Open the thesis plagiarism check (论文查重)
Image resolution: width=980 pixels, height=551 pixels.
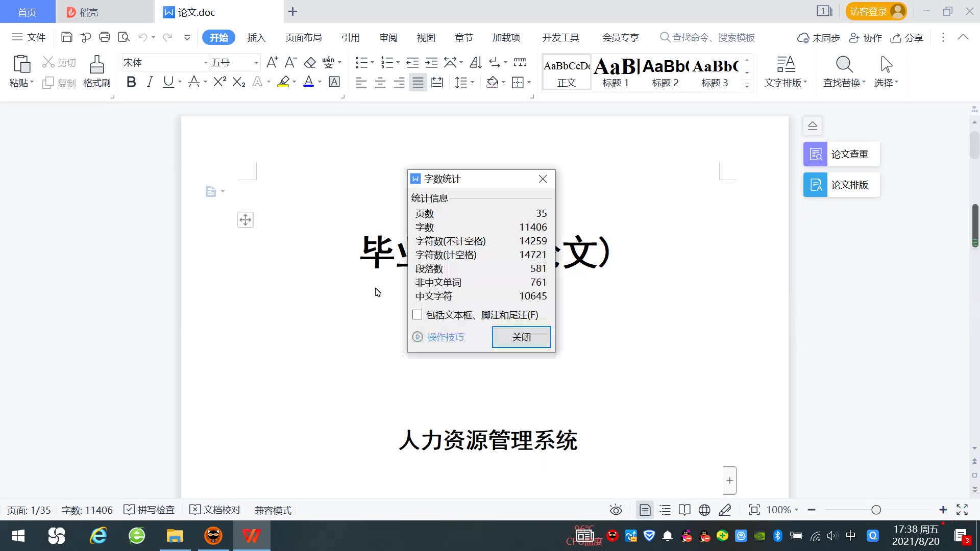click(841, 154)
